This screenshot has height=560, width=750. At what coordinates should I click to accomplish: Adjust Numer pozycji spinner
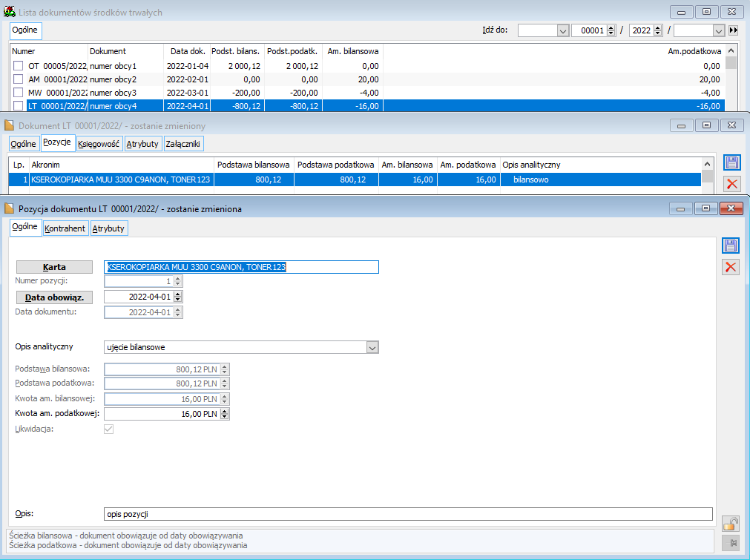(178, 281)
